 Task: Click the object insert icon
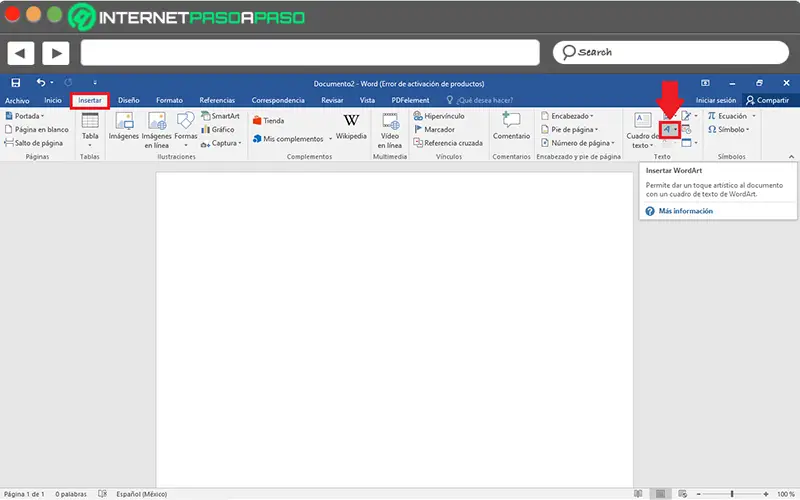[x=689, y=143]
